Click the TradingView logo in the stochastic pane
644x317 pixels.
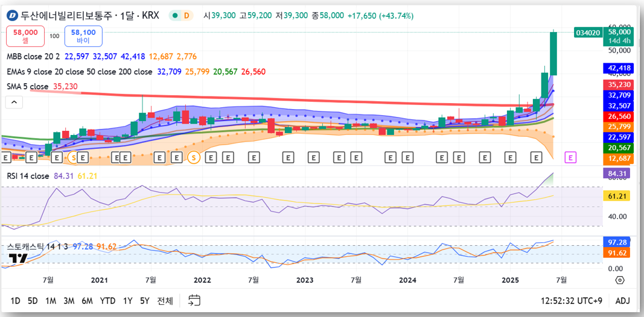coord(18,259)
